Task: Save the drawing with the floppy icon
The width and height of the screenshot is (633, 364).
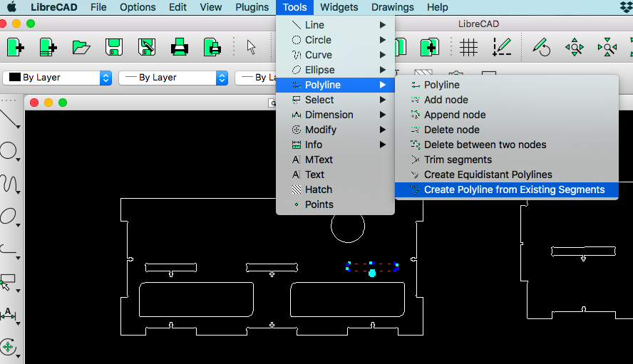Action: pos(114,47)
